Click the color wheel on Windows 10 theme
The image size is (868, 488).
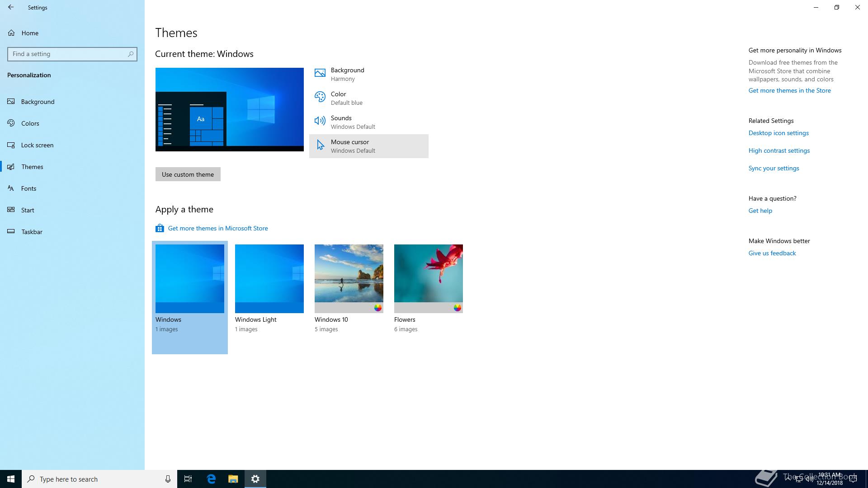point(378,308)
